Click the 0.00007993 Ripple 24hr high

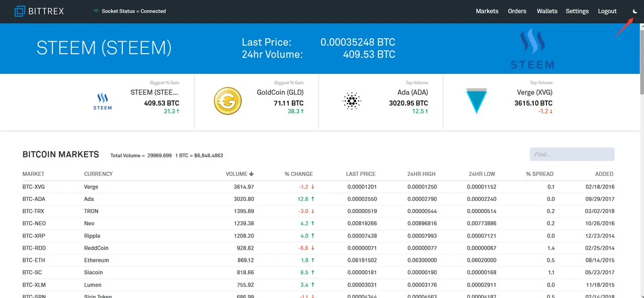[422, 236]
